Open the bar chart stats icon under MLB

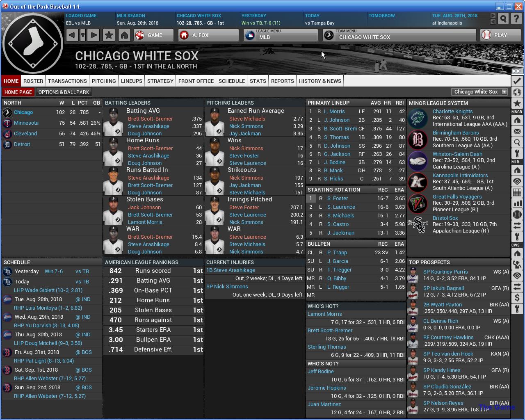[x=517, y=203]
